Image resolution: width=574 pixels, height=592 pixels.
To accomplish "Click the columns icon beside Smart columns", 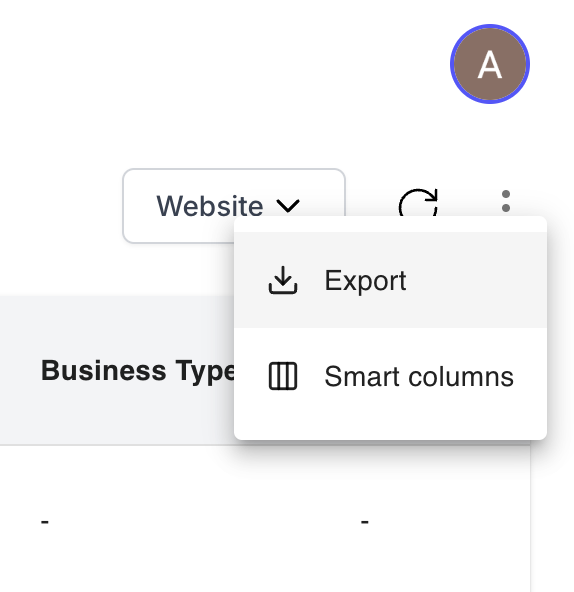I will [283, 376].
